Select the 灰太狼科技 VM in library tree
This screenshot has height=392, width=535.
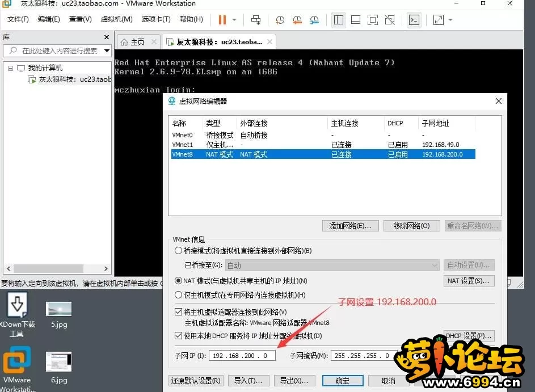click(x=69, y=79)
